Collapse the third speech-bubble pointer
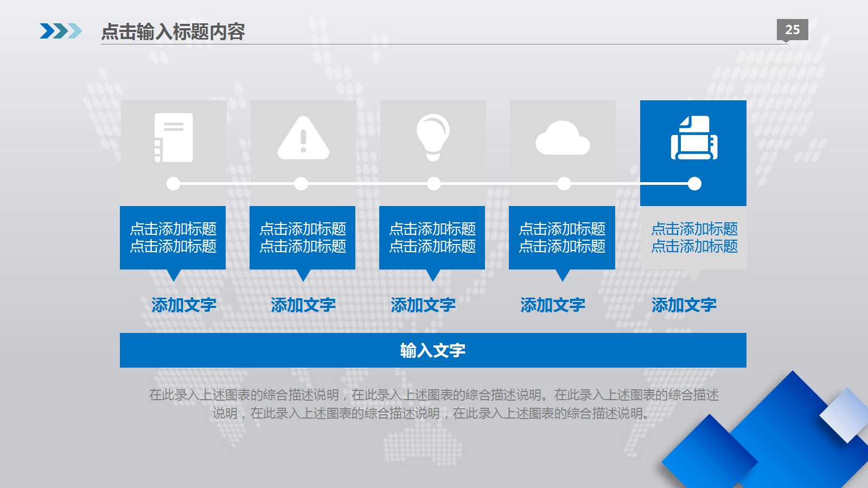868x488 pixels. (x=433, y=275)
